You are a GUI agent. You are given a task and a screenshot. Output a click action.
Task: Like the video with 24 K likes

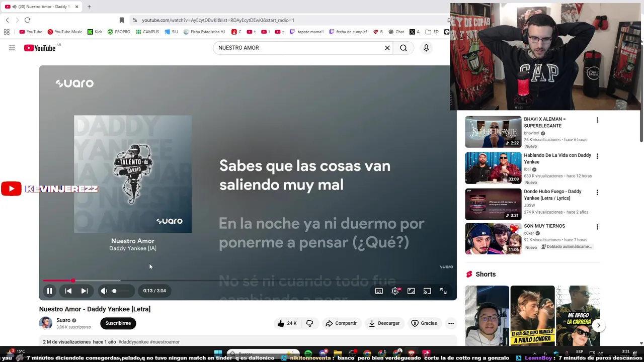[x=287, y=323]
